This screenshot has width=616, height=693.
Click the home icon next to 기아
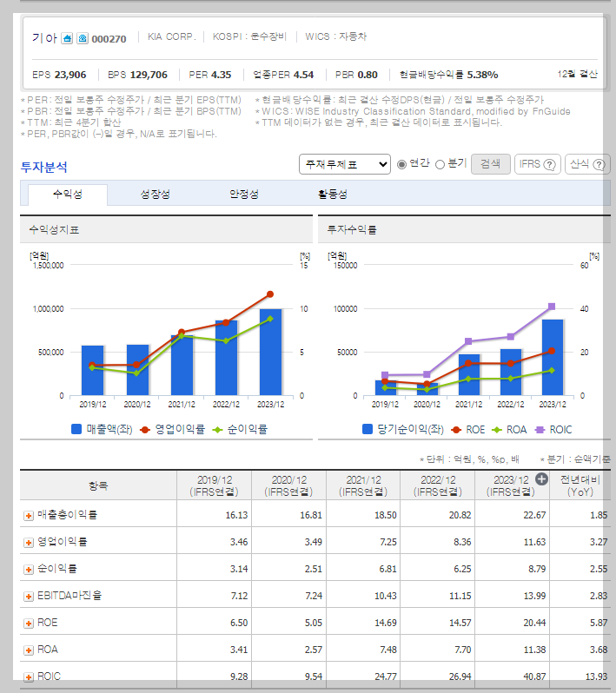[x=67, y=38]
